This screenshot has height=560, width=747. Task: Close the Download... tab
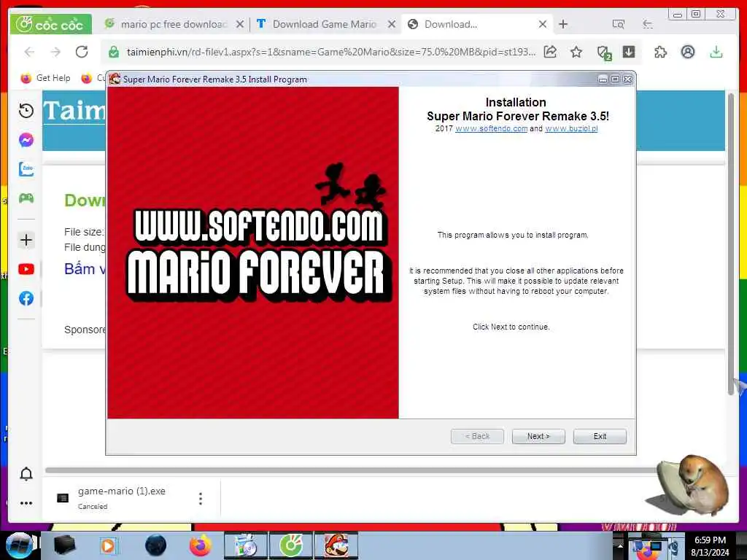542,24
